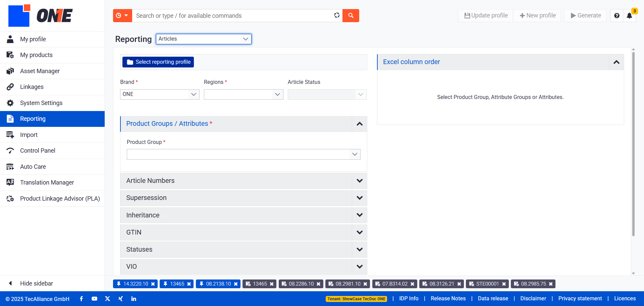Go to Asset Manager in sidebar
This screenshot has width=644, height=306.
tap(52, 71)
